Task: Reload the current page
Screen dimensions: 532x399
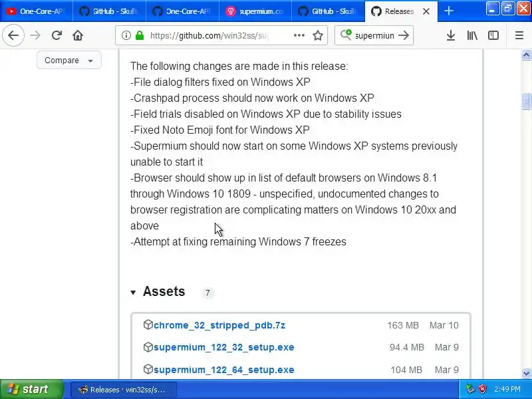Action: (57, 35)
